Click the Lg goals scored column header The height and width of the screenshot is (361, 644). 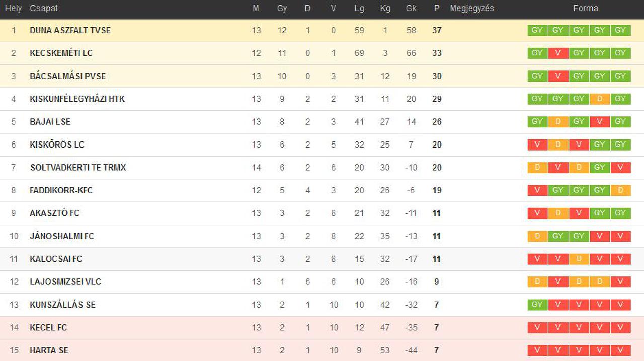tap(359, 8)
